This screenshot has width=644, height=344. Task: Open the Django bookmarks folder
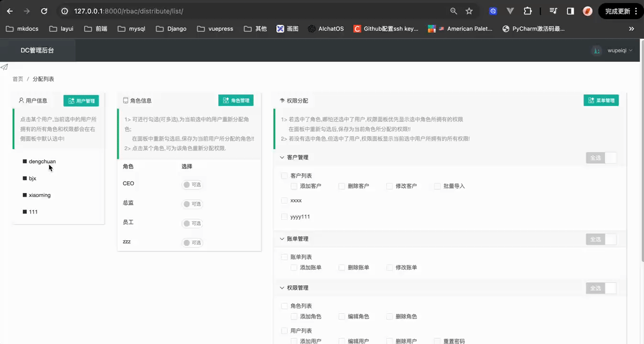click(171, 29)
